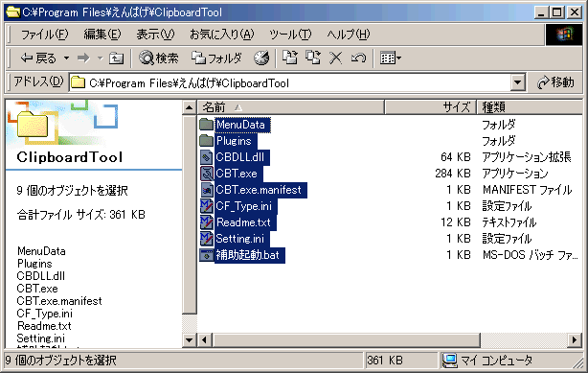Click the テキストファイル type cell
The height and width of the screenshot is (373, 588).
[x=509, y=222]
